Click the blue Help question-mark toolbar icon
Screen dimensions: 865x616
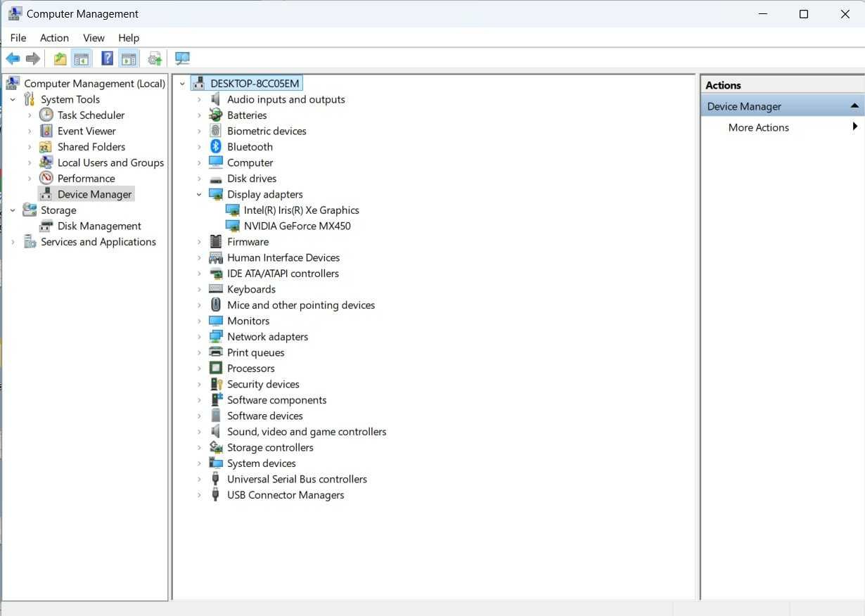(107, 58)
